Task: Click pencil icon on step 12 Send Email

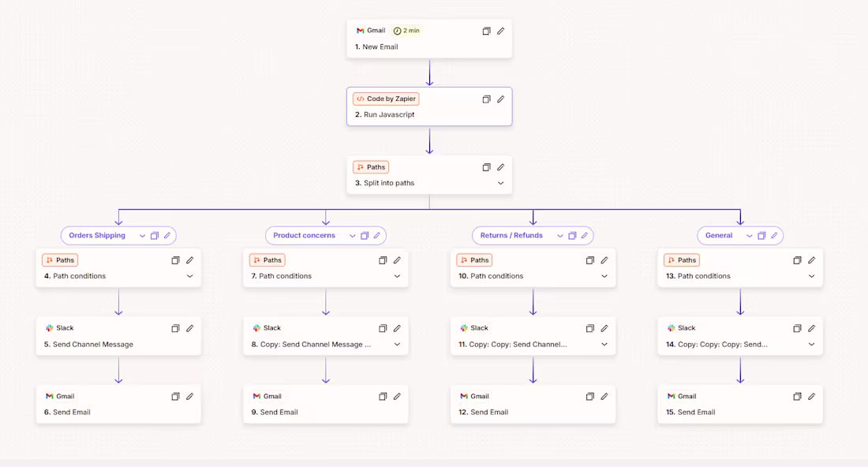Action: [x=604, y=397]
